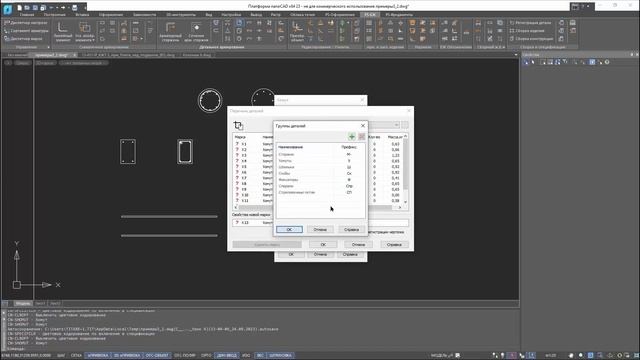The width and height of the screenshot is (640, 360).
Task: Delete group with the red cross icon
Action: (362, 136)
